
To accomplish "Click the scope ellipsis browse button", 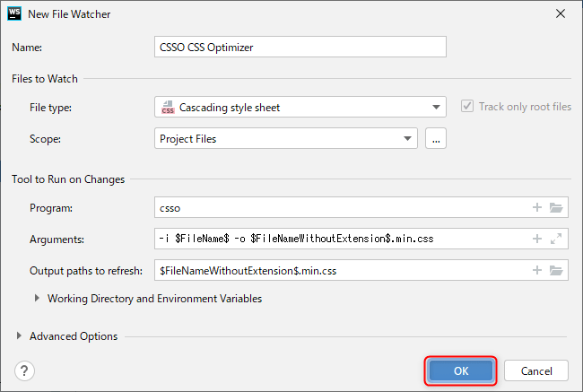I will (436, 138).
